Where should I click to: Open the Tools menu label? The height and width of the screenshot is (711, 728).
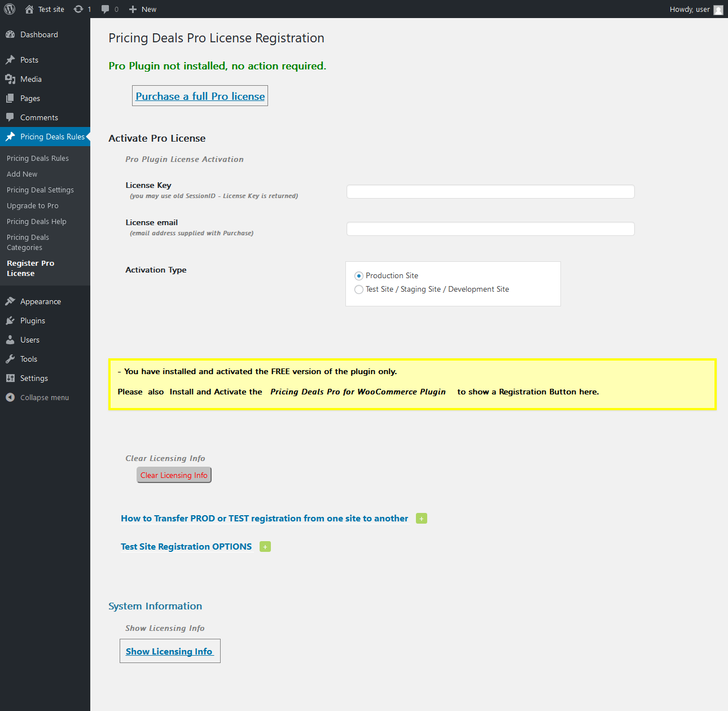(29, 359)
